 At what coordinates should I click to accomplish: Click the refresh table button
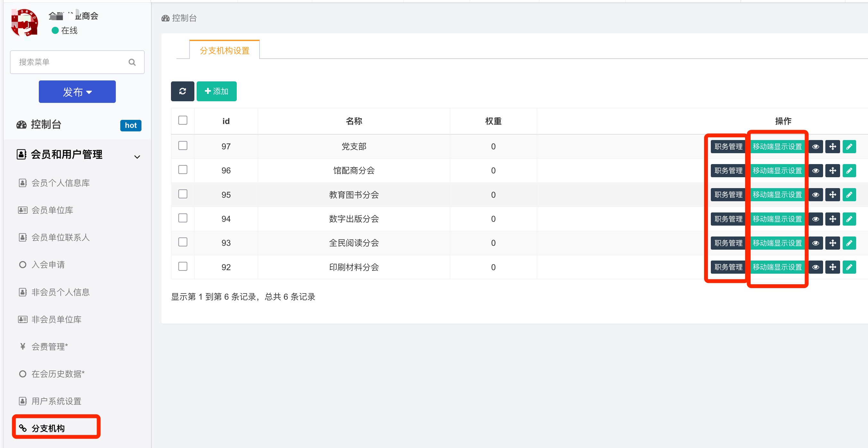pyautogui.click(x=182, y=91)
